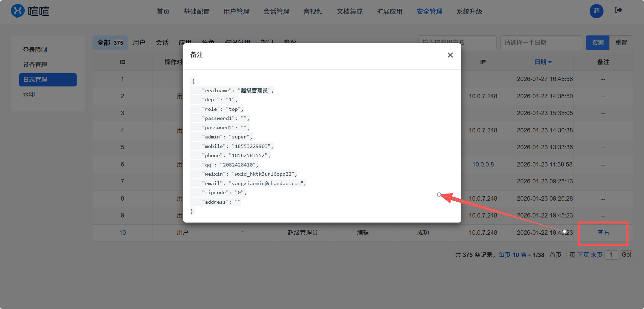644x309 pixels.
Task: Click the Go! pagination button
Action: (626, 255)
